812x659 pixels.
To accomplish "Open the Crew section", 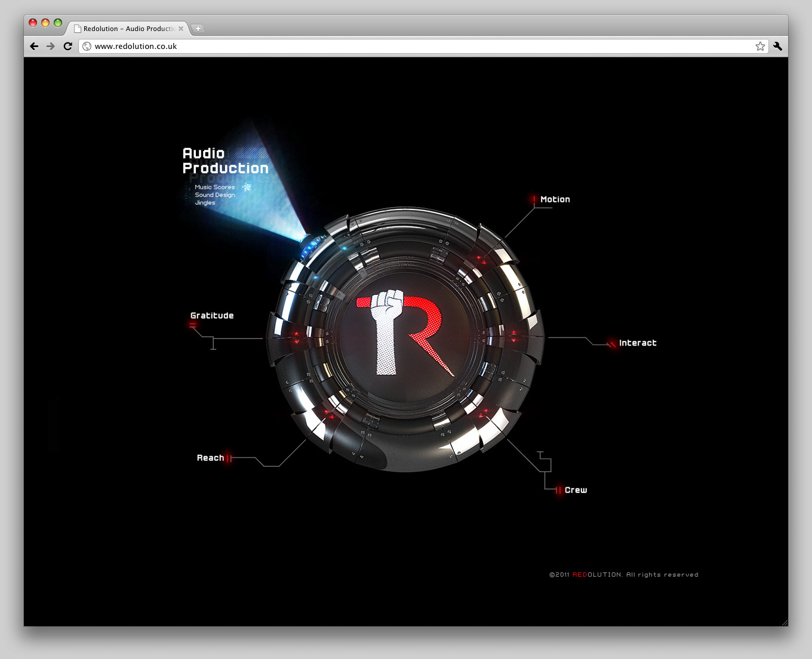I will (576, 490).
